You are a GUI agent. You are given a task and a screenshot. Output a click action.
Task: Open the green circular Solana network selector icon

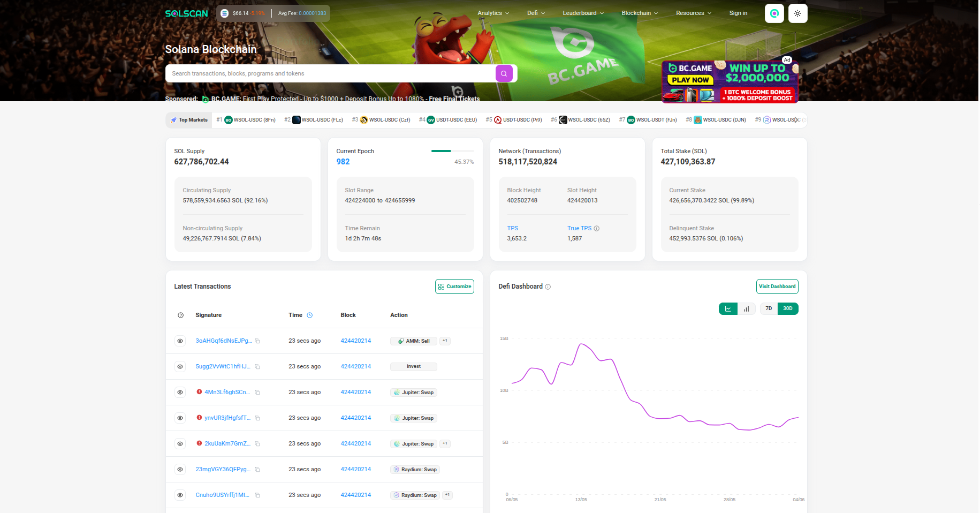(x=774, y=13)
